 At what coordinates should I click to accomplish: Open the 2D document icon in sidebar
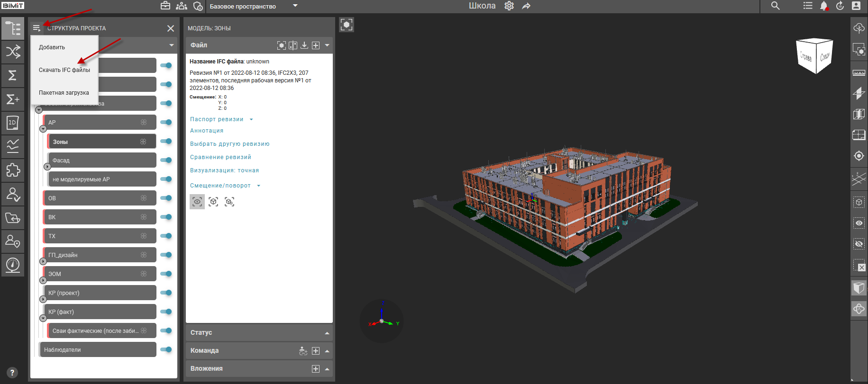(13, 123)
